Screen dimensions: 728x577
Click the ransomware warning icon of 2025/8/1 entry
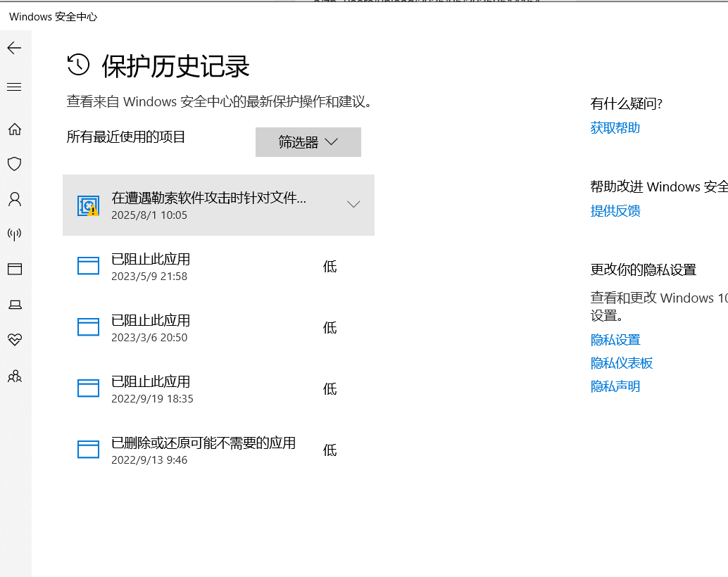(x=88, y=205)
